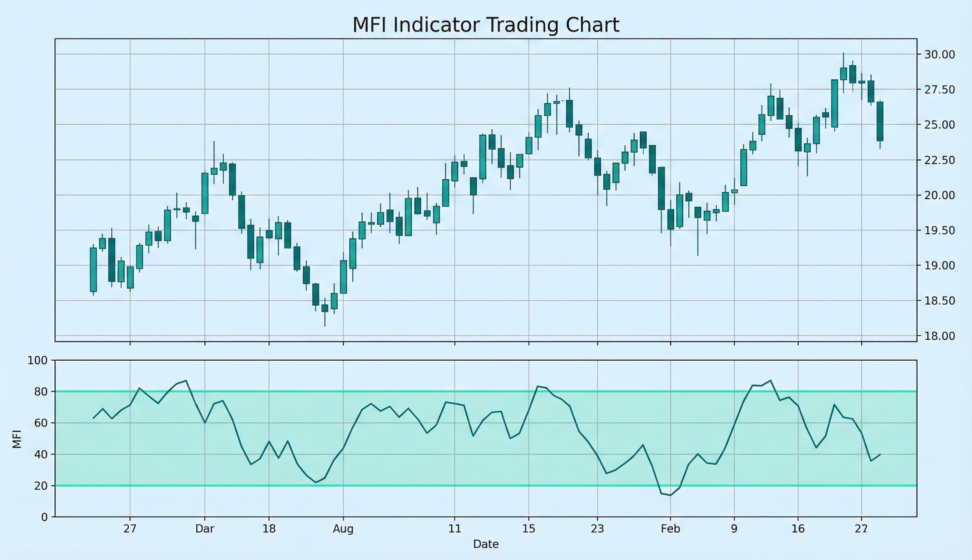Click the "11" date tick label
This screenshot has width=972, height=560.
(455, 529)
